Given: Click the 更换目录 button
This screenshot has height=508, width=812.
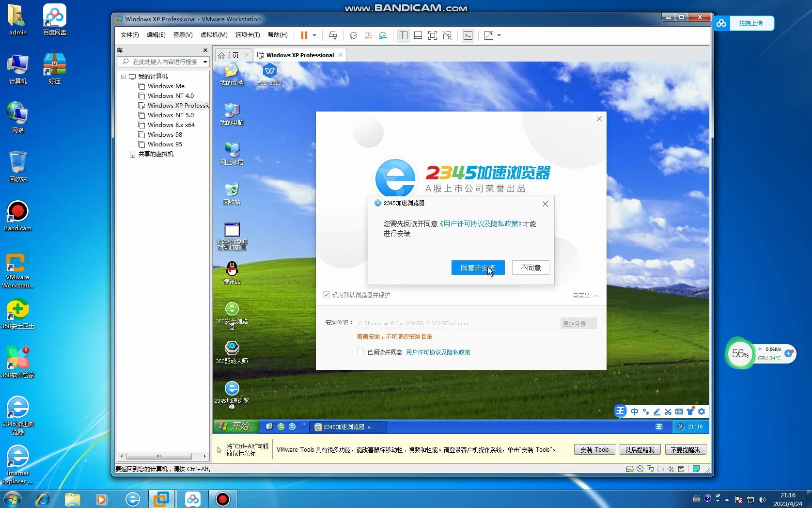Looking at the screenshot, I should (578, 324).
